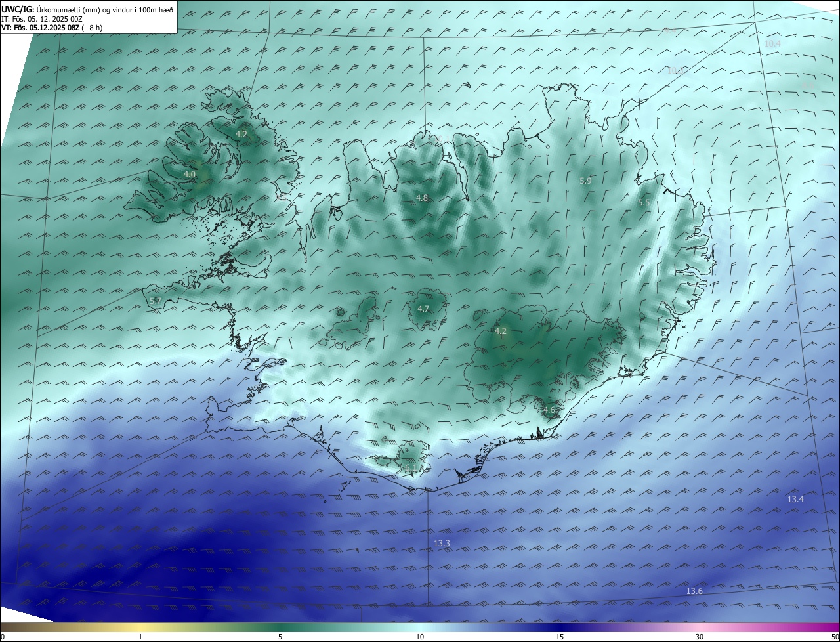Click the 13.4 value label in the southeast ocean
This screenshot has width=840, height=642.
(x=795, y=500)
